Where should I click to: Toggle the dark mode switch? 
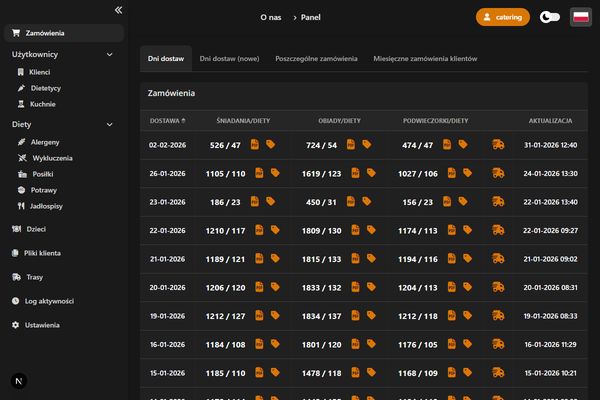(549, 17)
